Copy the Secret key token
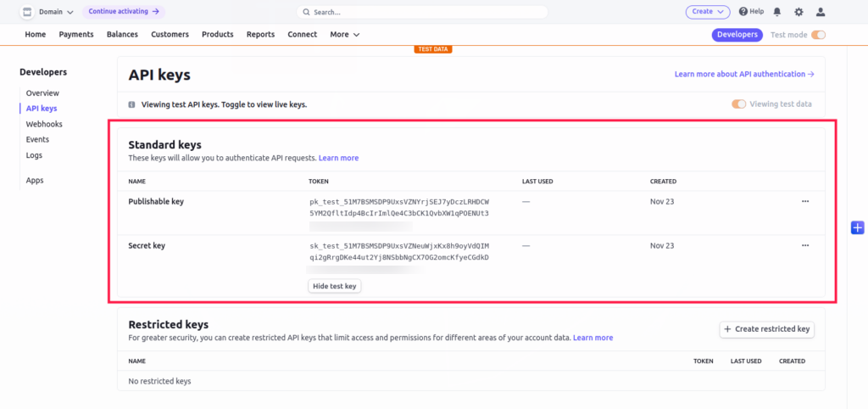The image size is (868, 409). (x=399, y=252)
